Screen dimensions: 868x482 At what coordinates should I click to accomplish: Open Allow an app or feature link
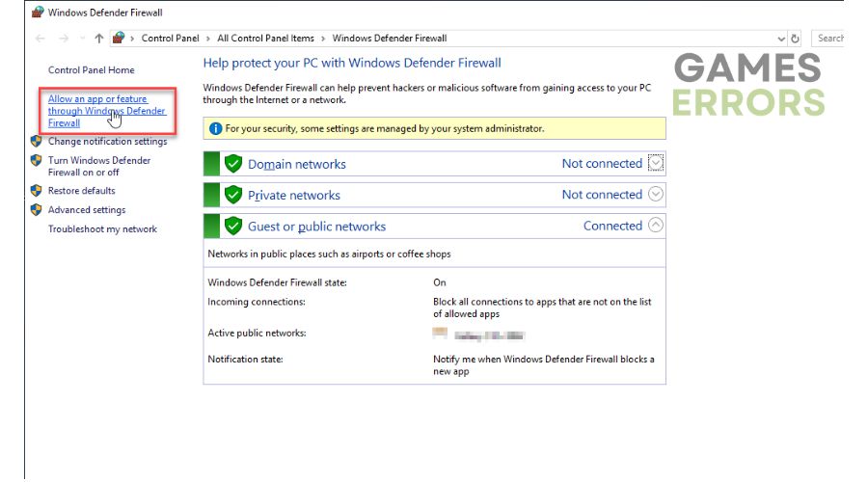[106, 111]
